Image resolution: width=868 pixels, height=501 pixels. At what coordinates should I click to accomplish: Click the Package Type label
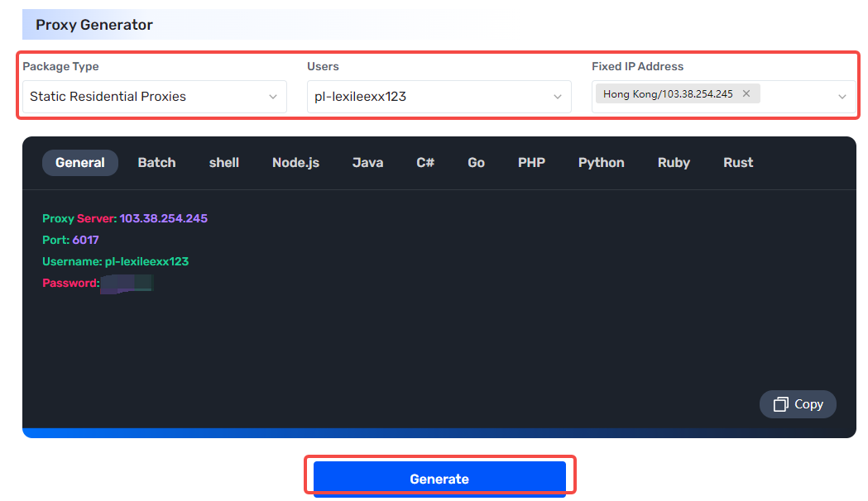click(60, 66)
